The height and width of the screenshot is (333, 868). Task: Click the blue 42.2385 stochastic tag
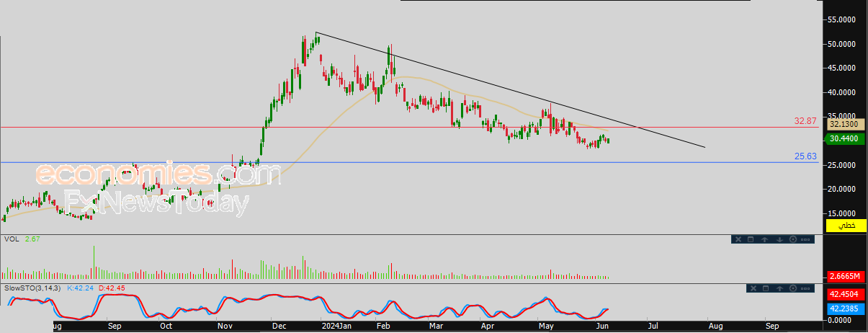click(x=845, y=309)
